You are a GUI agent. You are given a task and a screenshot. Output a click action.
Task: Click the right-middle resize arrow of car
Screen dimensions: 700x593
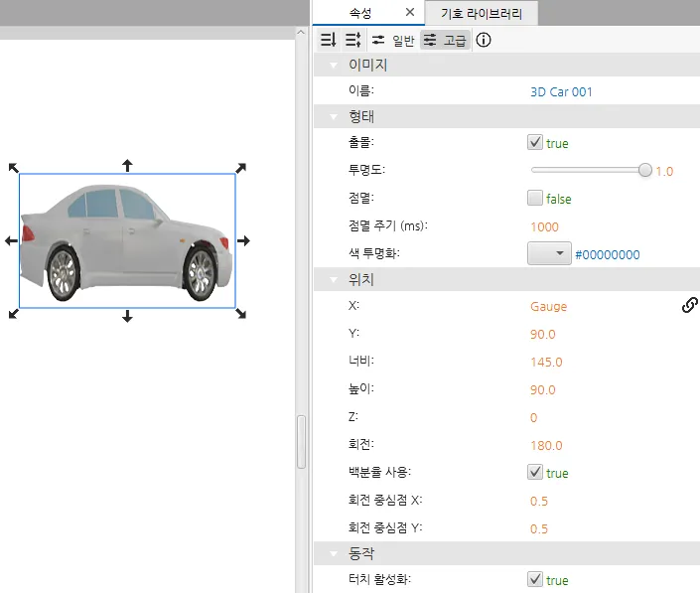click(x=243, y=240)
